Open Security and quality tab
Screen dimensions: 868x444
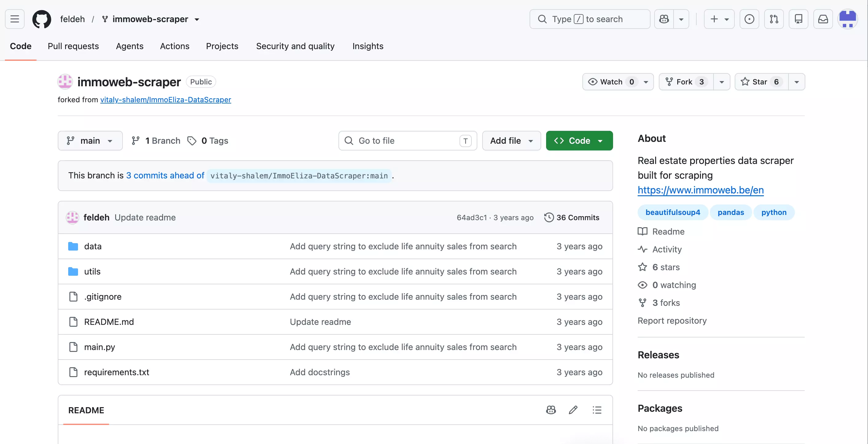(x=295, y=46)
